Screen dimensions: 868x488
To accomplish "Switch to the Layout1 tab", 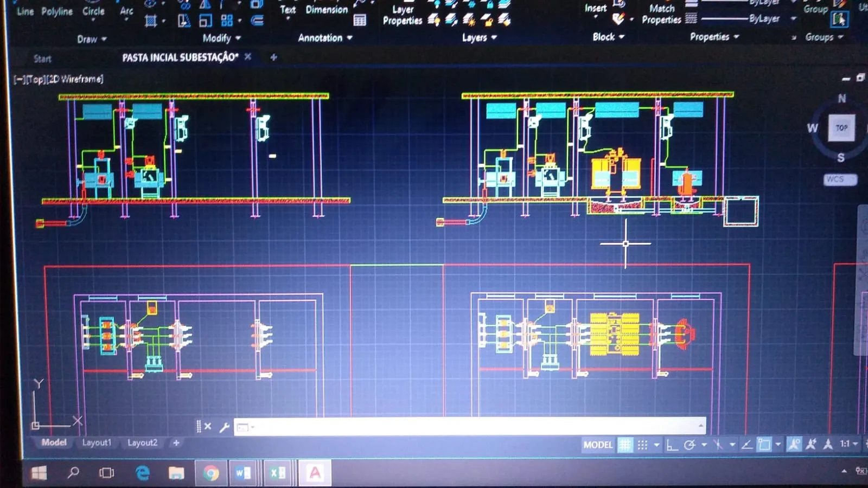I will point(97,443).
